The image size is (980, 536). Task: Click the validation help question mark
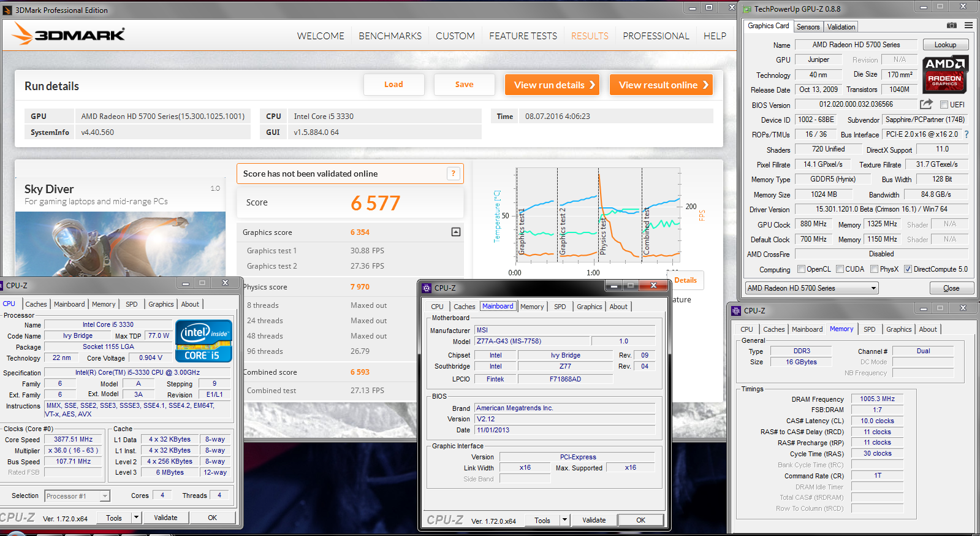coord(453,174)
